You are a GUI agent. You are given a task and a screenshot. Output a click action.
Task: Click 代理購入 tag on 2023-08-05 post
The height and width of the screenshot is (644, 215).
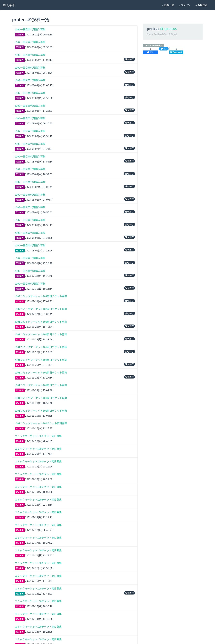[20, 60]
